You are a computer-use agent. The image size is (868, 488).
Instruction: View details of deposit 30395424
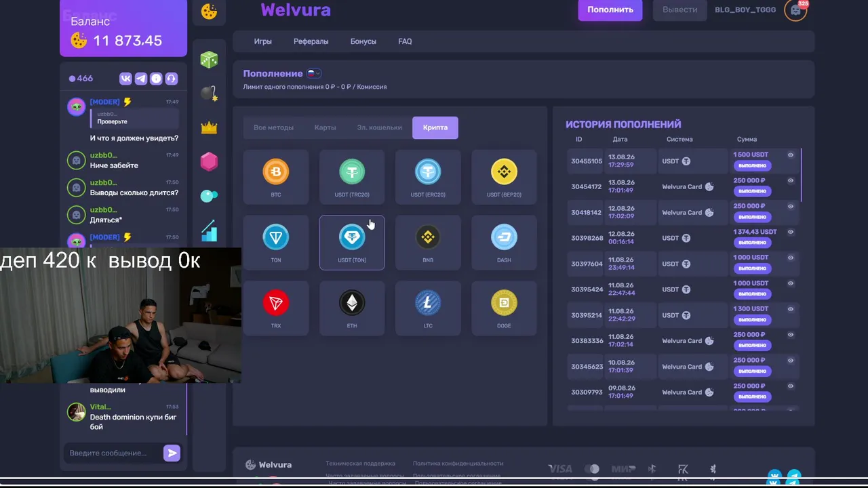791,284
